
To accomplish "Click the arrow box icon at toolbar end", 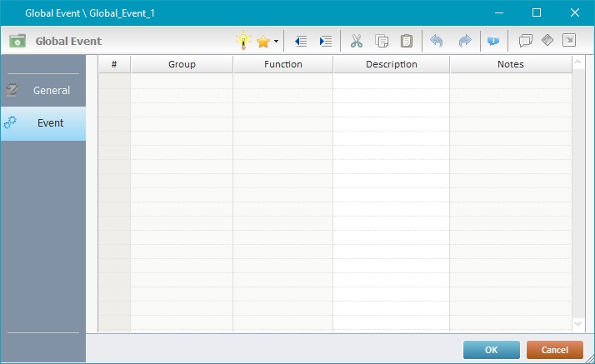I will click(x=569, y=41).
